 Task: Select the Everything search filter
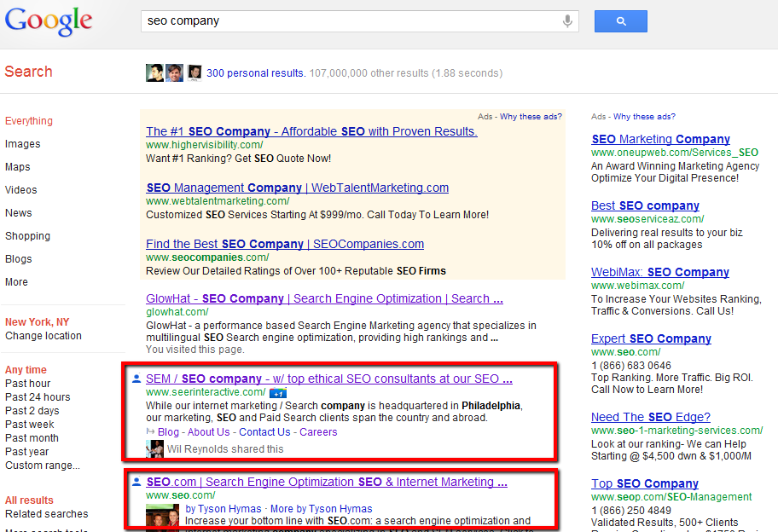[29, 121]
